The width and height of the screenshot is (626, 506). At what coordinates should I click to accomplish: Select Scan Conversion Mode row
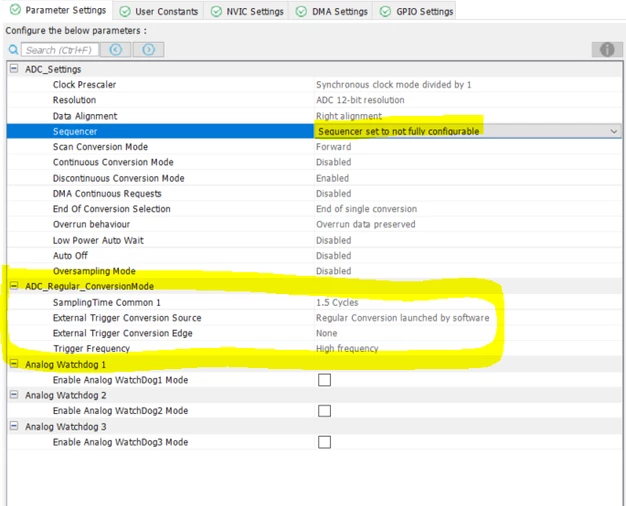click(314, 147)
